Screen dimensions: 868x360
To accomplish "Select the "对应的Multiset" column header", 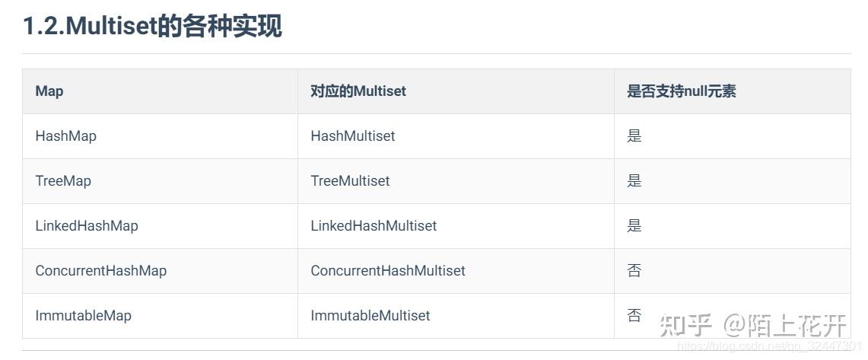I will pyautogui.click(x=358, y=91).
